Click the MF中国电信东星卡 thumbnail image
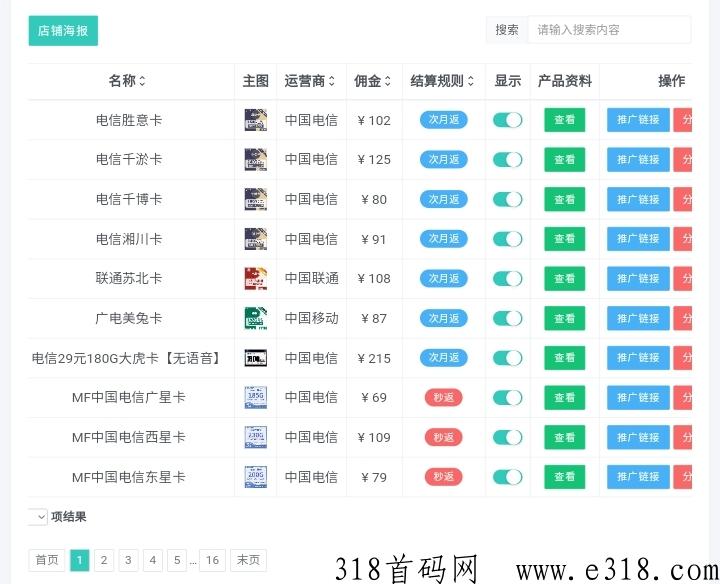Image resolution: width=720 pixels, height=584 pixels. pyautogui.click(x=255, y=477)
